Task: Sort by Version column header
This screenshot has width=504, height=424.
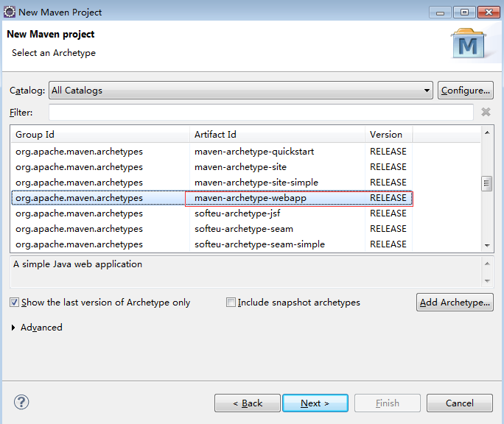Action: (x=388, y=134)
